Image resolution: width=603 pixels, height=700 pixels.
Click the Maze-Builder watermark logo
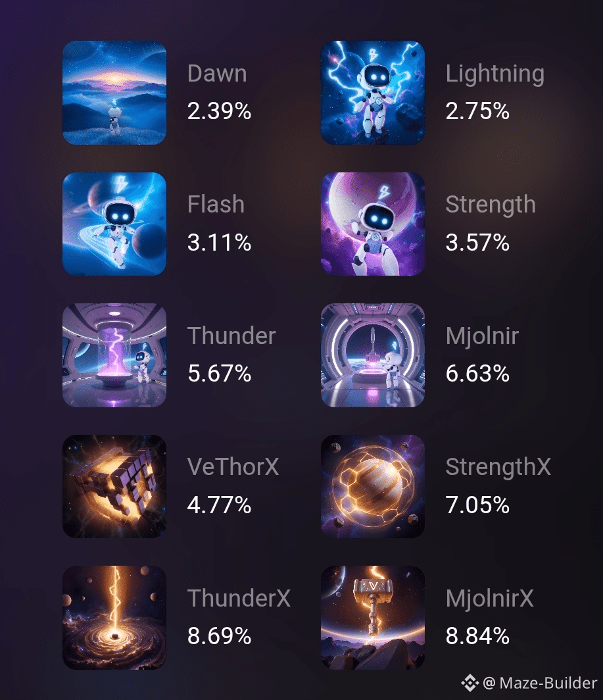click(470, 683)
